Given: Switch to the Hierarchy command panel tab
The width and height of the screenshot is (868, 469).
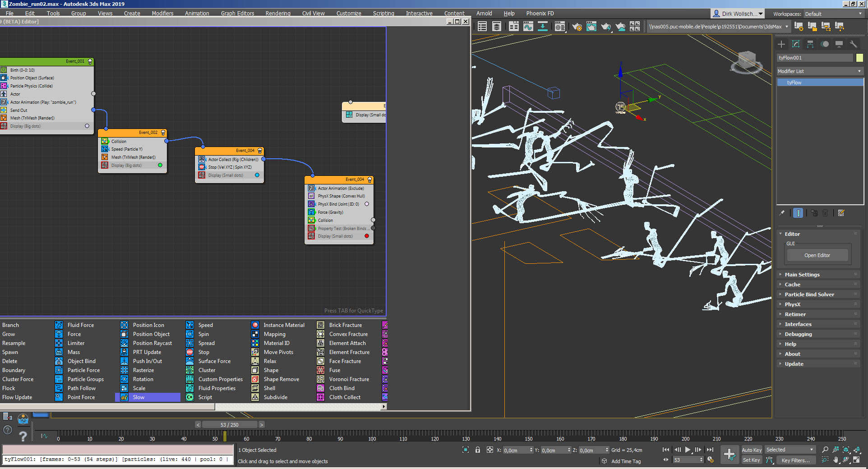Looking at the screenshot, I should pos(810,44).
